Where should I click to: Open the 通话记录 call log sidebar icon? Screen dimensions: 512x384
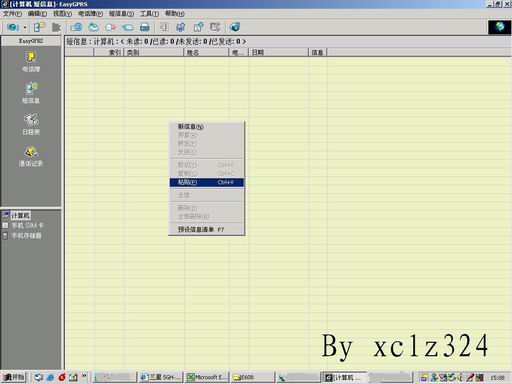31,156
